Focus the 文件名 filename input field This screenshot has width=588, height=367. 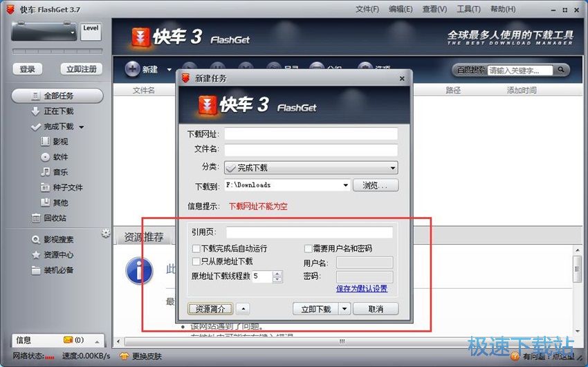(x=311, y=149)
